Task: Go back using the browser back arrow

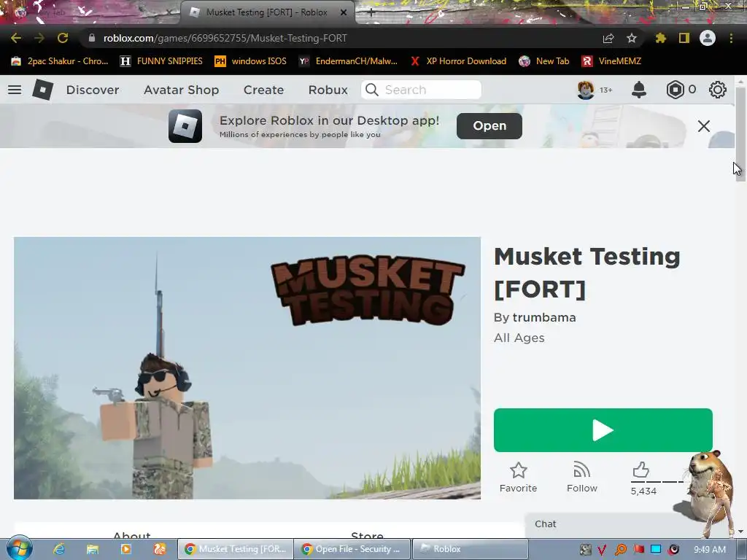Action: tap(16, 38)
